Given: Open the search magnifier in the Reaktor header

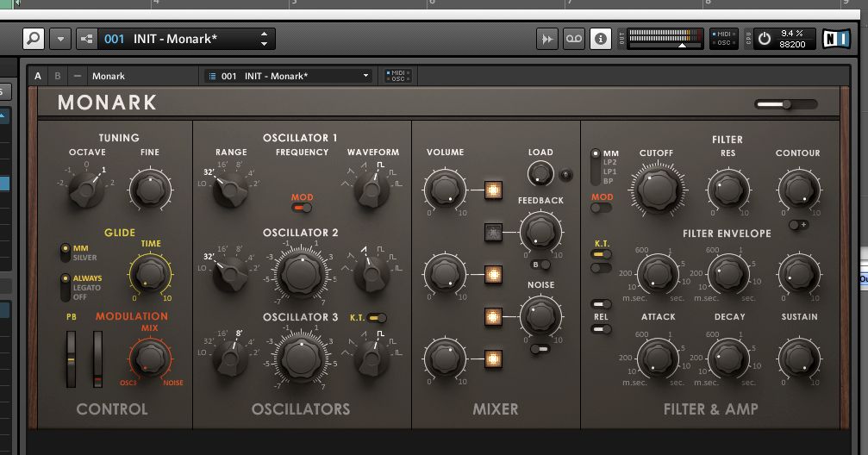Looking at the screenshot, I should (x=34, y=40).
